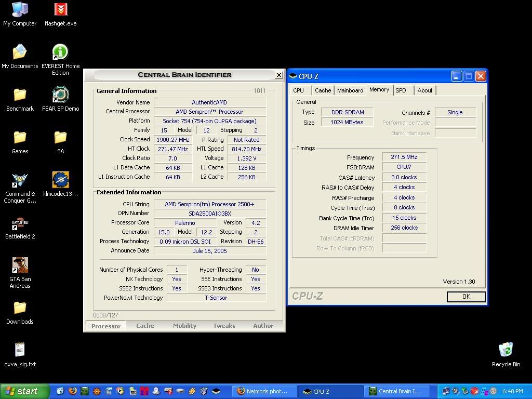The height and width of the screenshot is (399, 532).
Task: Switch to the SPD tab in CPU-Z
Action: point(401,90)
